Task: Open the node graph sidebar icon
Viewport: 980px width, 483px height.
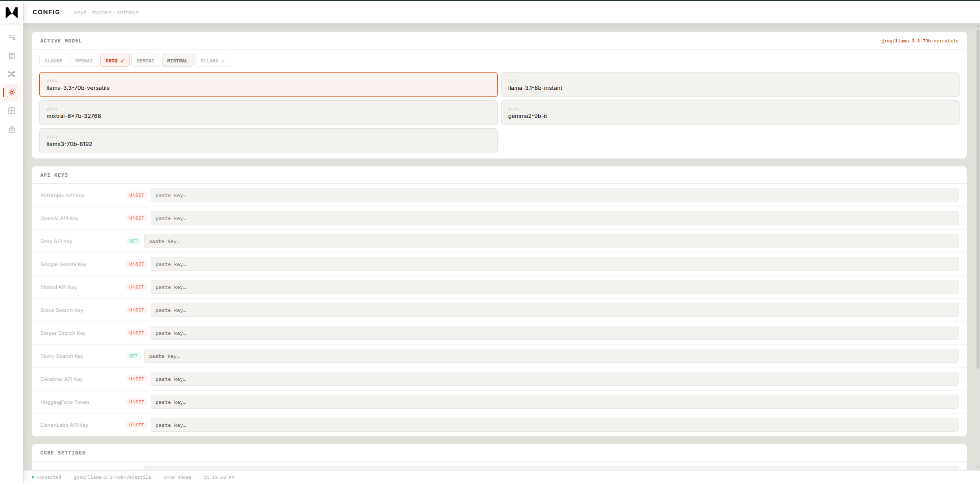Action: tap(12, 74)
